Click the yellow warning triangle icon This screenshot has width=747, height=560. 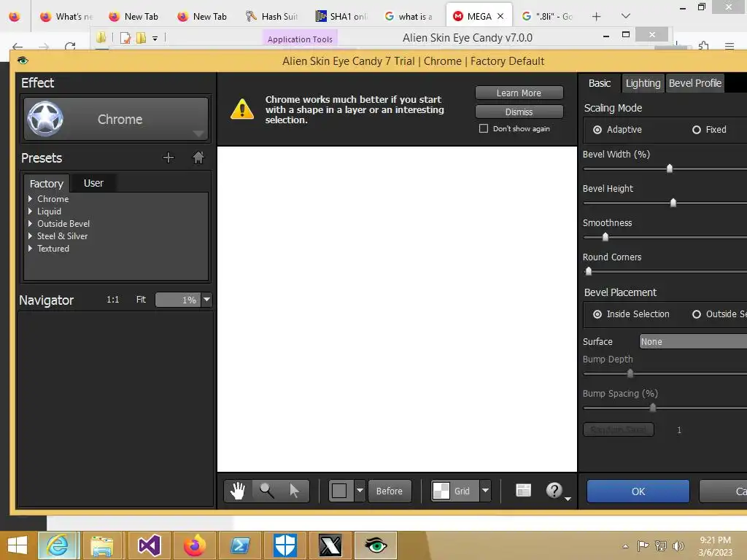coord(242,109)
